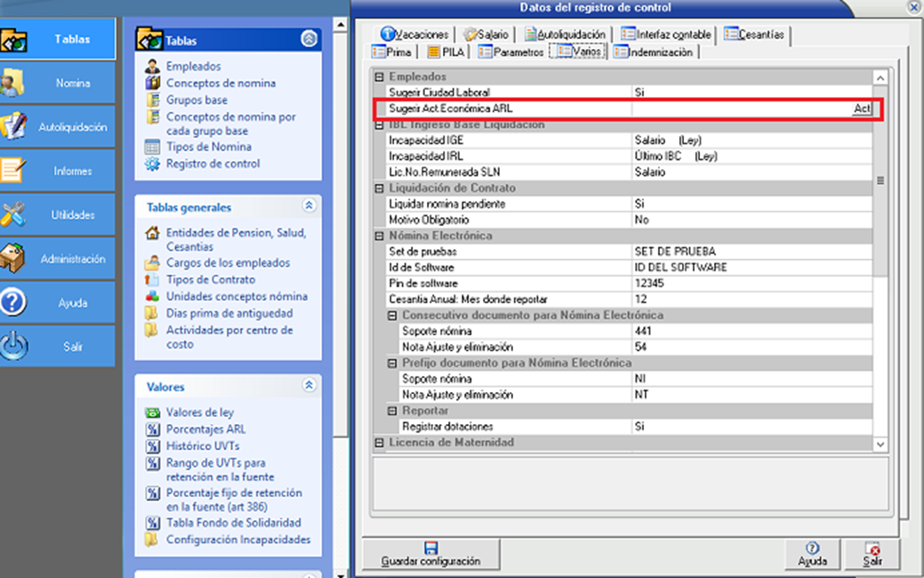Open the Nomina module icon
The image size is (924, 578).
tap(13, 83)
